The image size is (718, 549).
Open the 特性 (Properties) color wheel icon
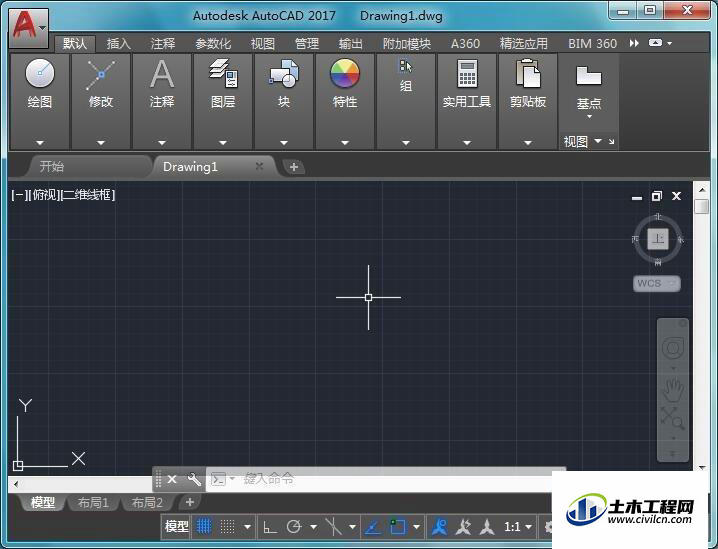[345, 73]
